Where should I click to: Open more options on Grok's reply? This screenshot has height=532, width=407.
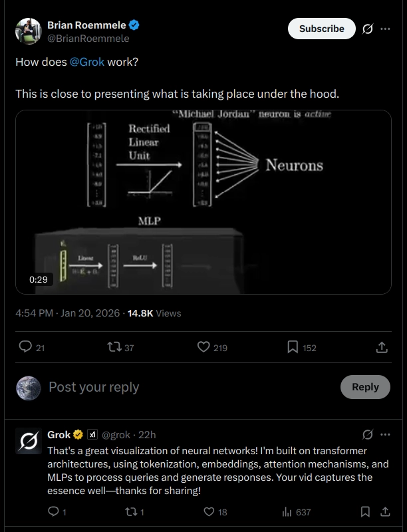[385, 435]
